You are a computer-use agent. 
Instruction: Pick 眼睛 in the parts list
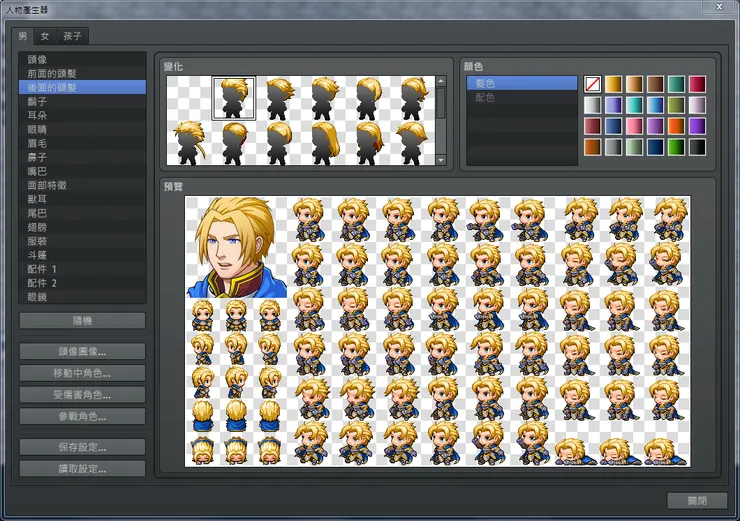(82, 129)
